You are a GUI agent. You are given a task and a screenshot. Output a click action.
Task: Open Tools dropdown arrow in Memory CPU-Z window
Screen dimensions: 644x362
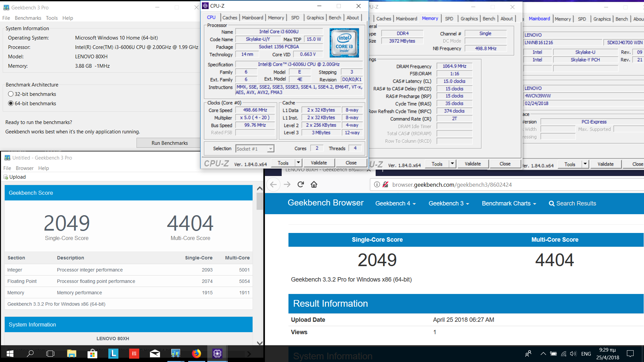452,164
